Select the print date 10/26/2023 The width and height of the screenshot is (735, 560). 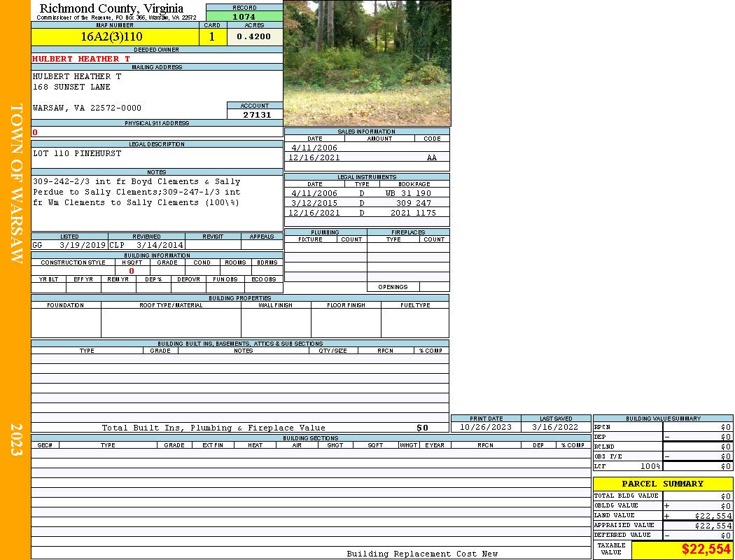tap(486, 427)
